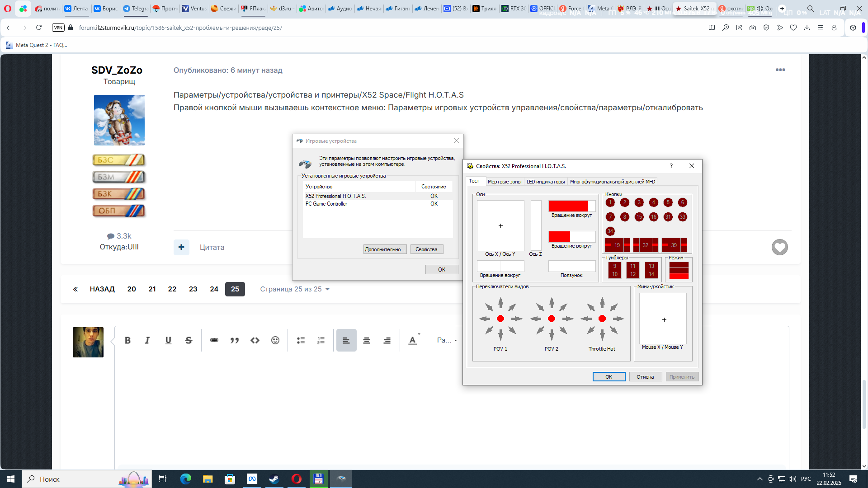Insert a bulleted list in the editor
The width and height of the screenshot is (868, 488).
point(301,340)
